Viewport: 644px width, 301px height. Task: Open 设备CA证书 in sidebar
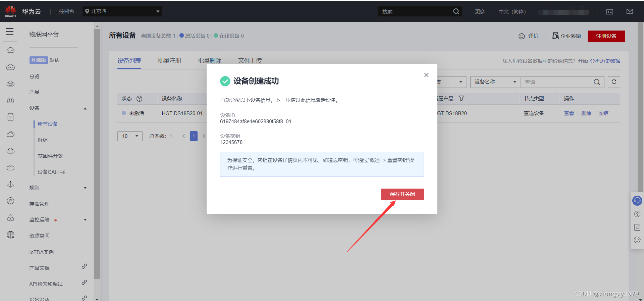point(51,172)
